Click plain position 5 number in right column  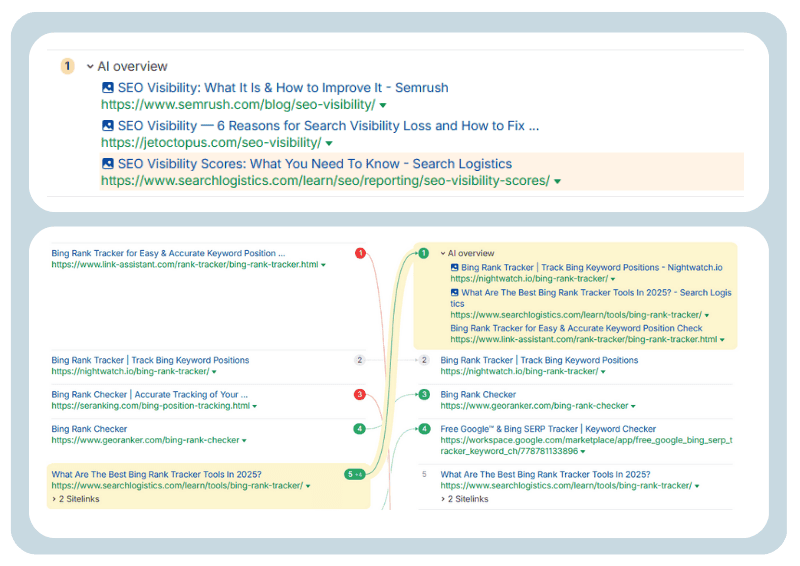[x=424, y=474]
